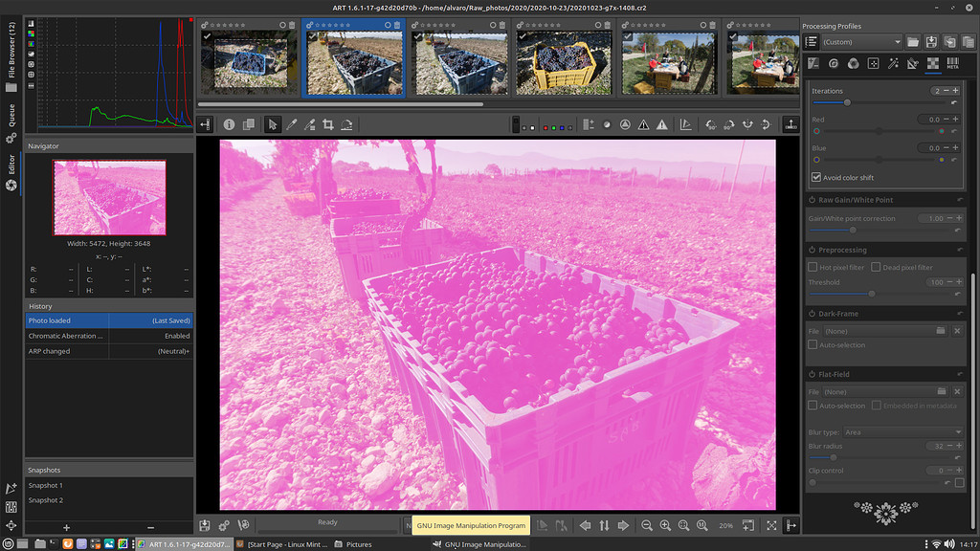Enable the Hot pixel filter
980x551 pixels.
(814, 266)
